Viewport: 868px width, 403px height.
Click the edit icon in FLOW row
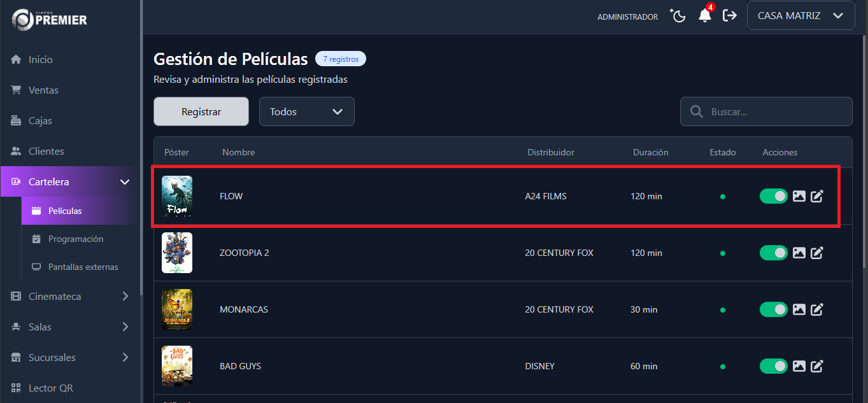[817, 196]
